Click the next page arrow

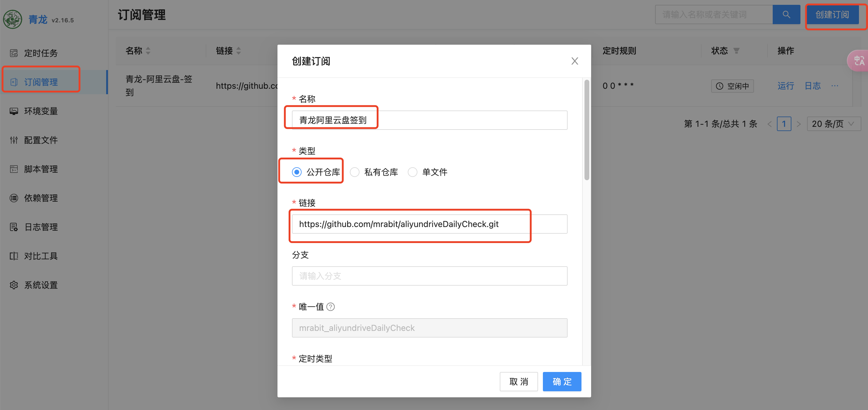[798, 124]
